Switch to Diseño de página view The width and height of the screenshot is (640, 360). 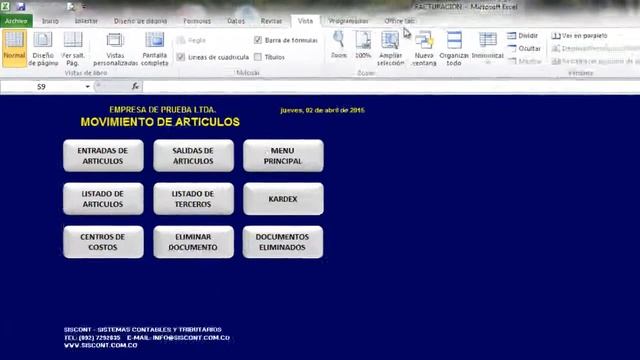[x=43, y=48]
